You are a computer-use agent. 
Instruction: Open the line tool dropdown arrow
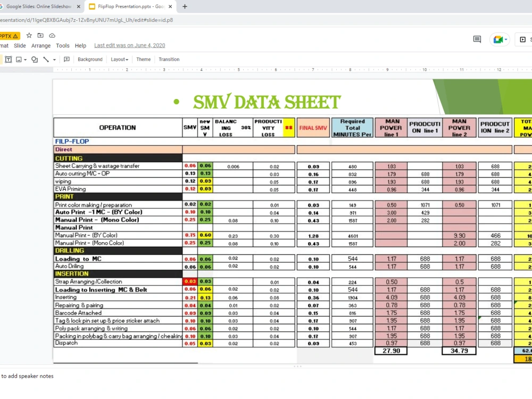coord(54,60)
